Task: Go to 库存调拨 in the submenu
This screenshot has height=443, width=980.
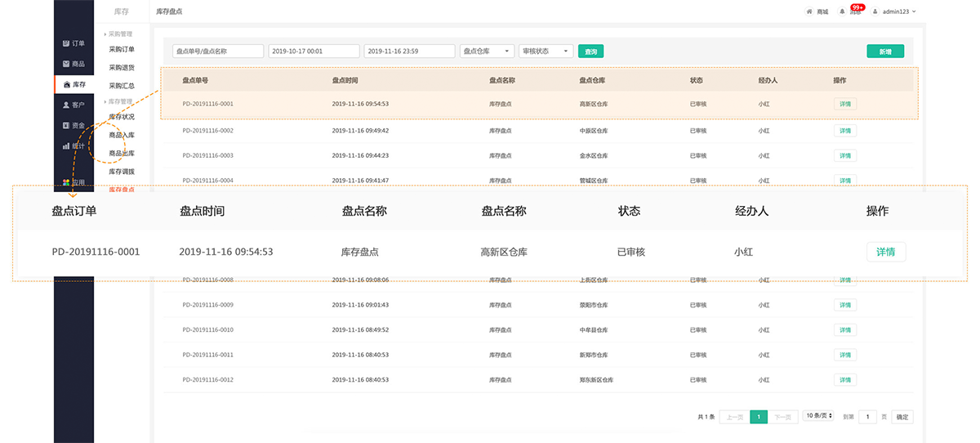Action: tap(122, 172)
